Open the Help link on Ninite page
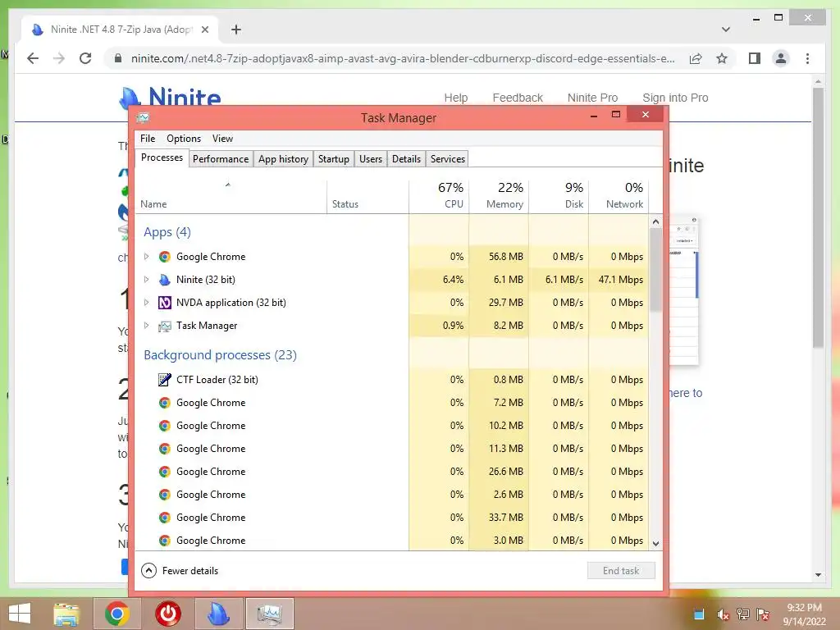Screen dimensions: 840x630 click(456, 98)
